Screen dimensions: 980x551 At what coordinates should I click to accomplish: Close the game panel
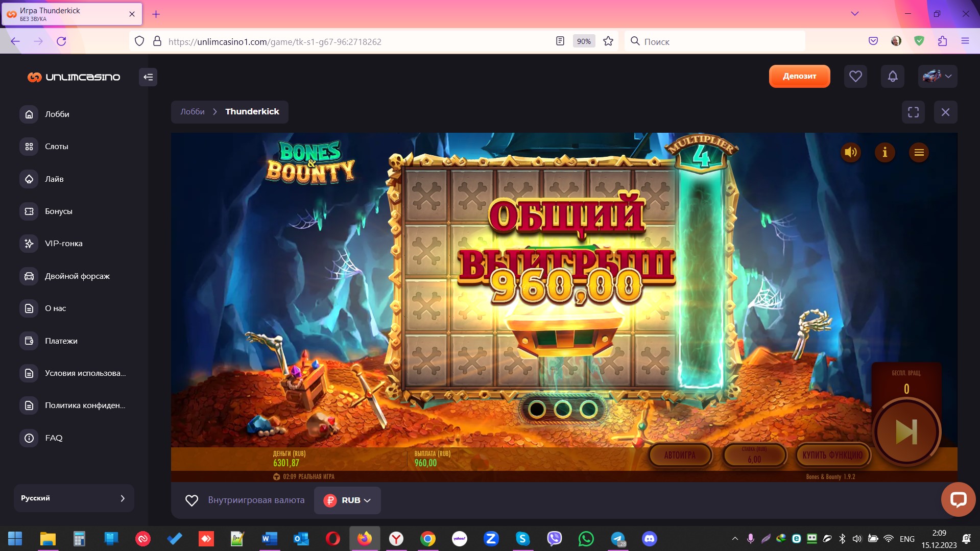point(945,112)
